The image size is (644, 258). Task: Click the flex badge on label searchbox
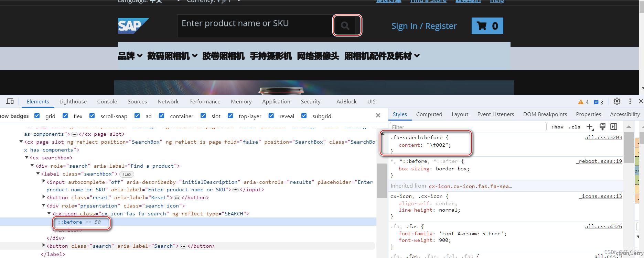click(127, 174)
